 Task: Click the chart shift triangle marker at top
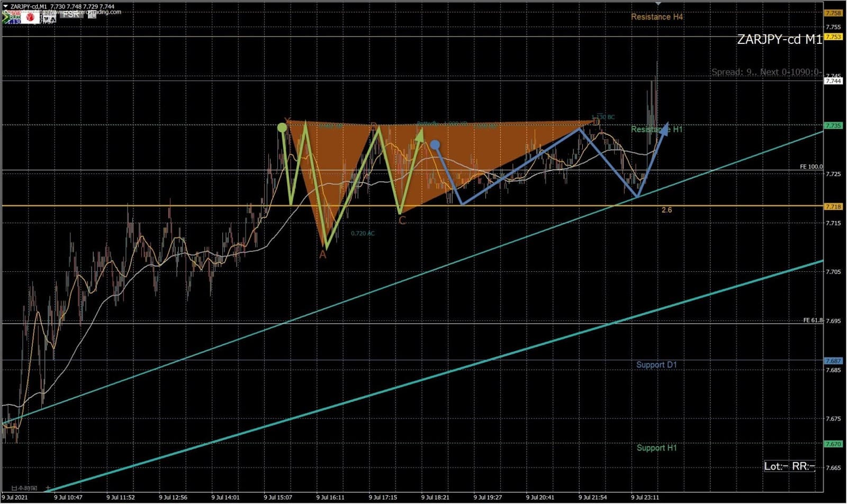[658, 3]
